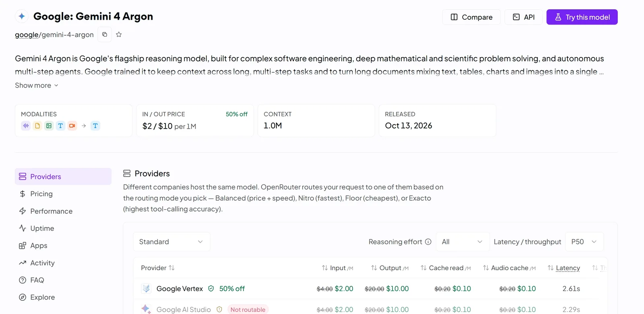Open Explore in sidebar
The width and height of the screenshot is (644, 314).
(x=63, y=298)
